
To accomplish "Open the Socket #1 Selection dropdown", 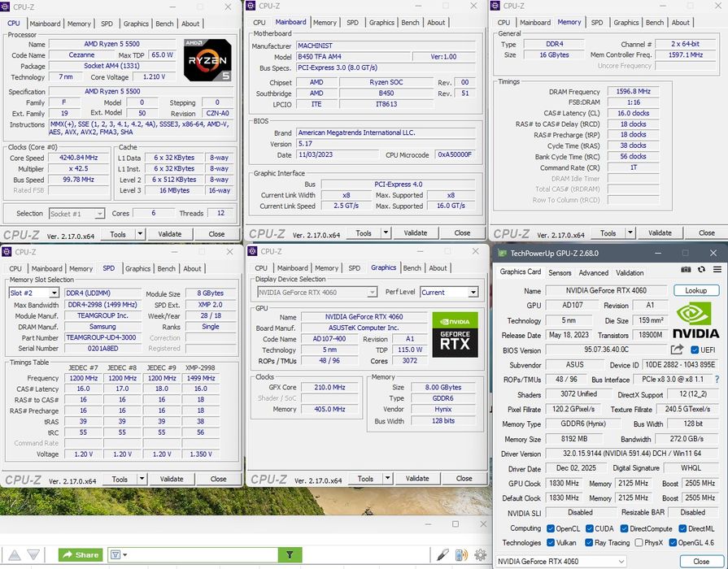I will coord(76,214).
